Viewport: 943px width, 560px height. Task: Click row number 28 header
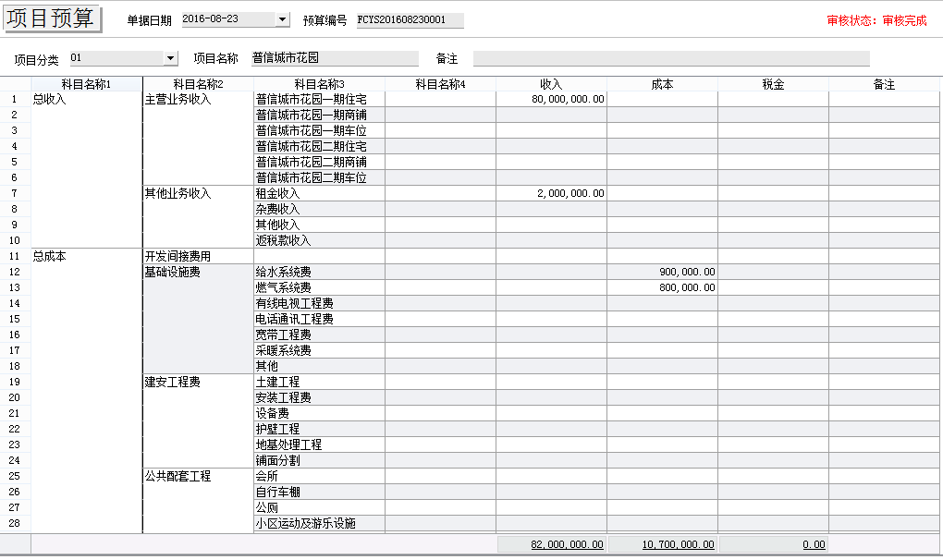(15, 523)
